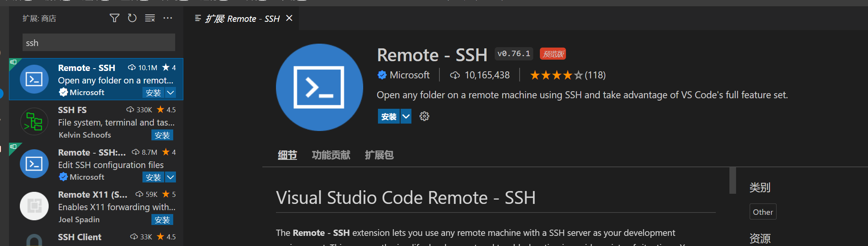Image resolution: width=868 pixels, height=246 pixels.
Task: Open the Remote - SSH: Editing Configuration Files extension row
Action: coord(96,163)
